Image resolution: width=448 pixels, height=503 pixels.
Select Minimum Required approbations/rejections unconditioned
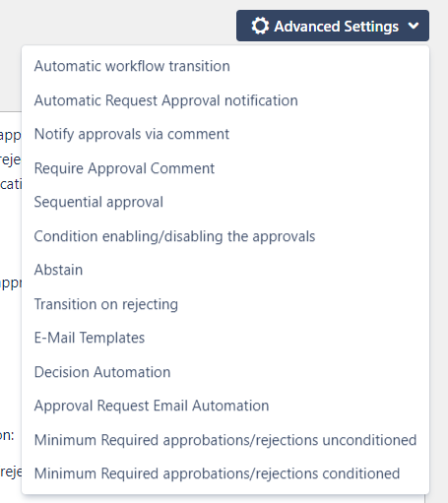tap(225, 440)
